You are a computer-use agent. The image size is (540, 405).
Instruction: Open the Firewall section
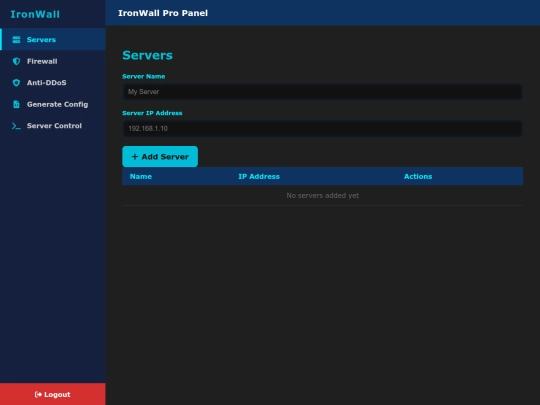coord(53,61)
